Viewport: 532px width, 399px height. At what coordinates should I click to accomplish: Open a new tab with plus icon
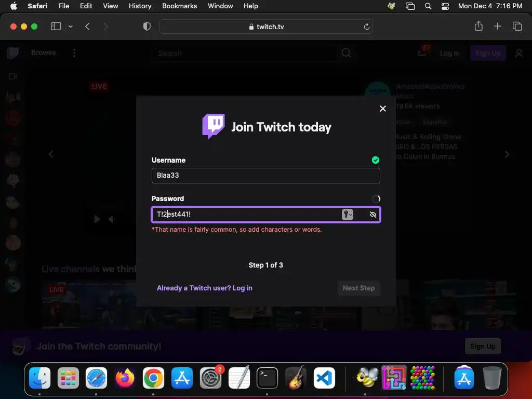pyautogui.click(x=497, y=26)
